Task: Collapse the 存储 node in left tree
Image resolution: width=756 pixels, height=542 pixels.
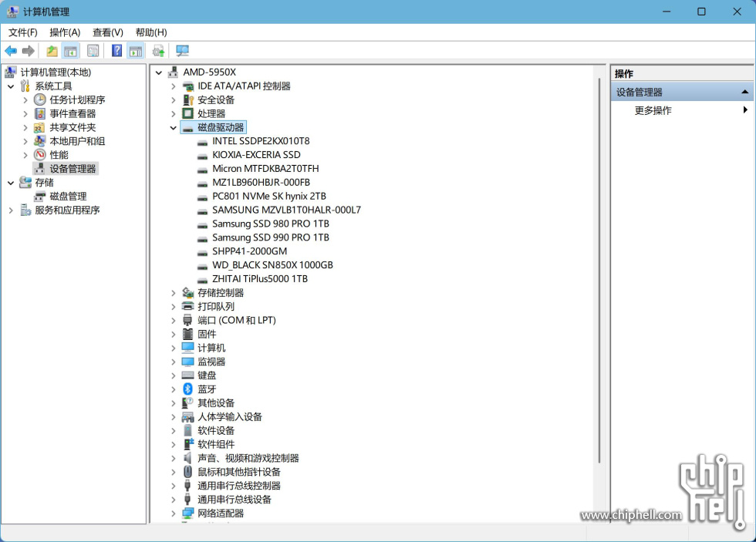Action: (11, 183)
